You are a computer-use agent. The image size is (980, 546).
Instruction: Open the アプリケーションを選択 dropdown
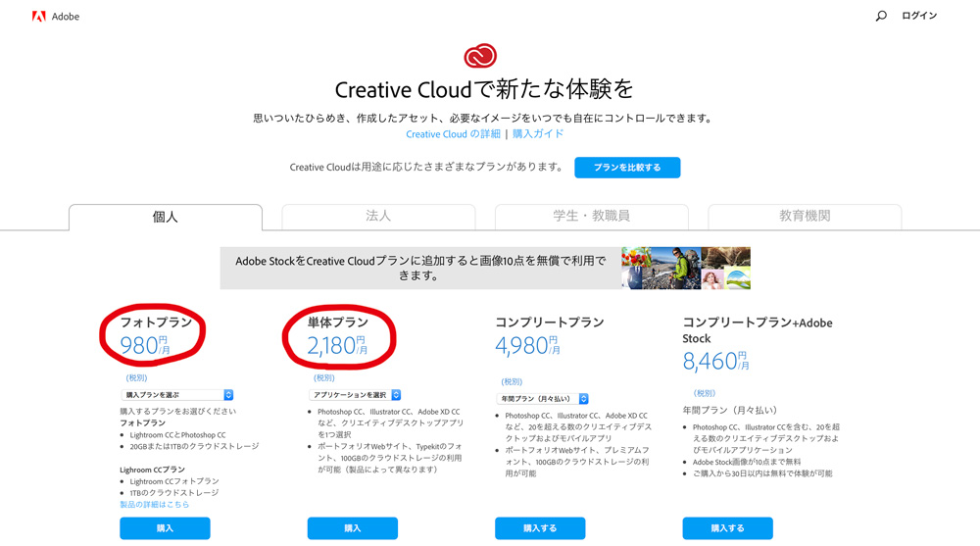[x=355, y=395]
